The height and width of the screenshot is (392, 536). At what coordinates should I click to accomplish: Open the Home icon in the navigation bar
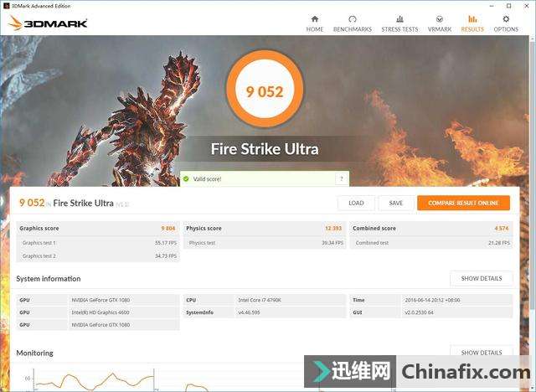[x=315, y=18]
